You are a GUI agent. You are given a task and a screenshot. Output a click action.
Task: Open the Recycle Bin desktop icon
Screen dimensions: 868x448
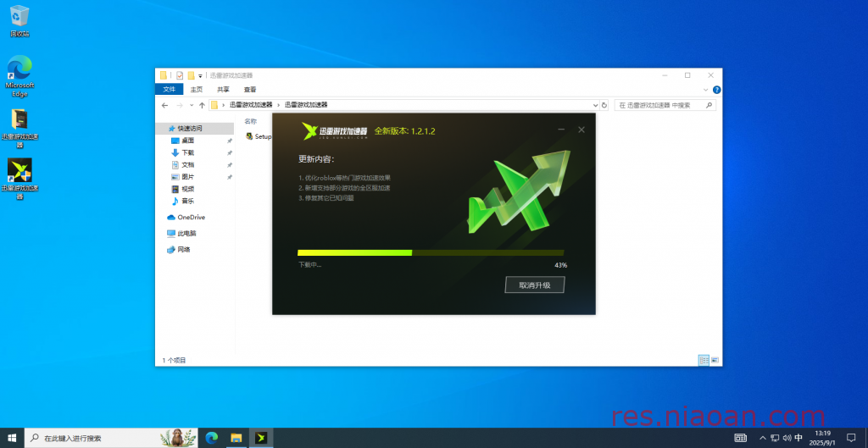pyautogui.click(x=19, y=21)
